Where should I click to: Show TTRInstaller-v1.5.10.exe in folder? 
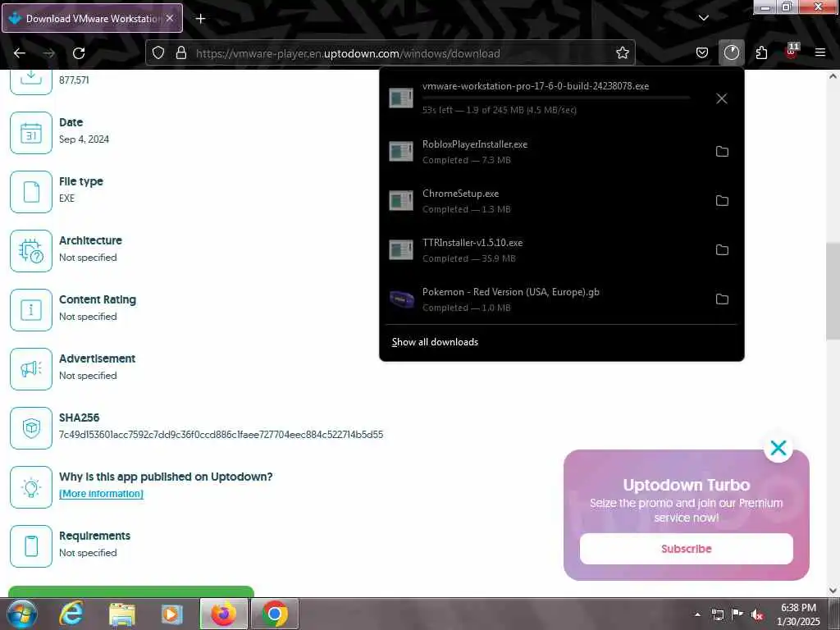tap(722, 250)
